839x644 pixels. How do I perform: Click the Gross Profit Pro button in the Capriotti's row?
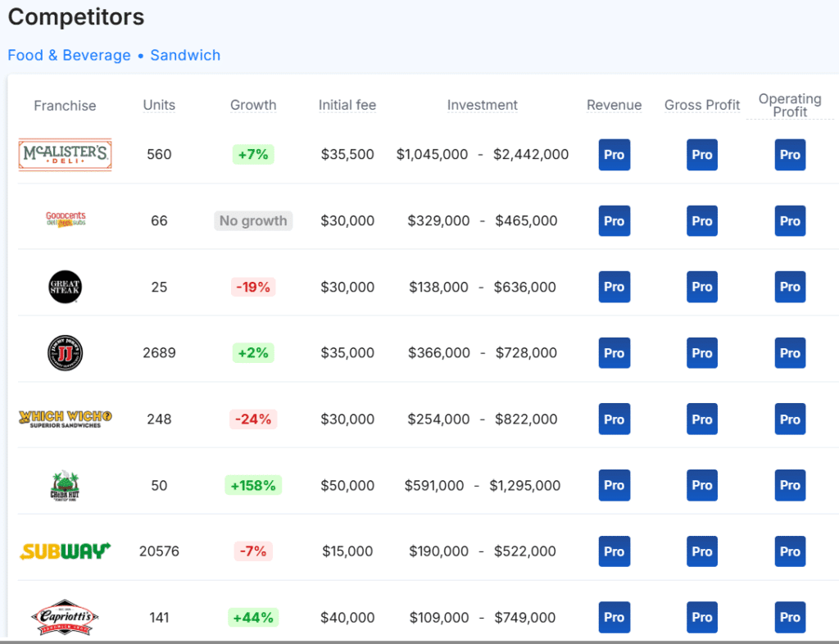click(702, 617)
